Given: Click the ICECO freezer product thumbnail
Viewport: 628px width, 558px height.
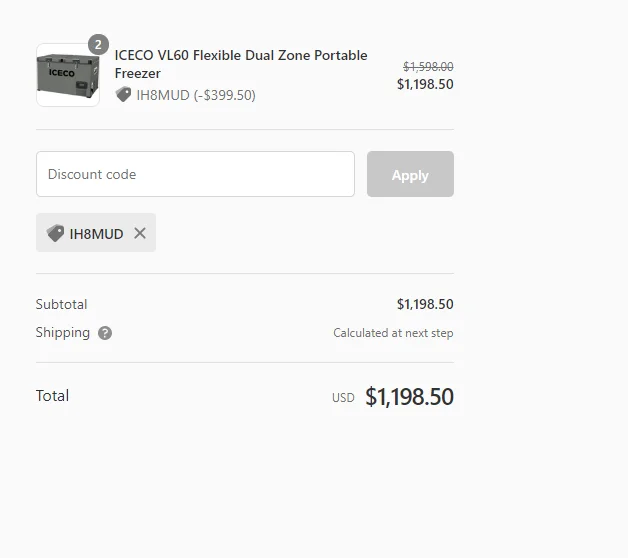Looking at the screenshot, I should pyautogui.click(x=68, y=75).
